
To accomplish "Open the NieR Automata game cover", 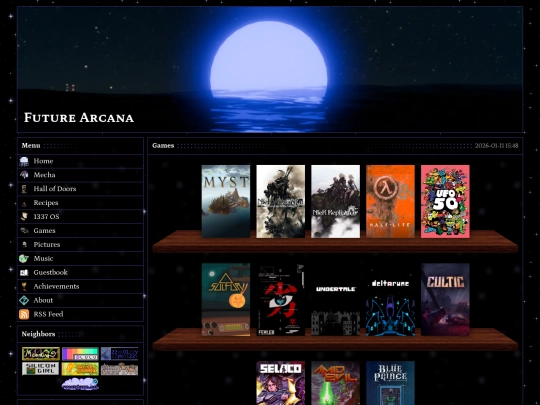I will tap(281, 201).
